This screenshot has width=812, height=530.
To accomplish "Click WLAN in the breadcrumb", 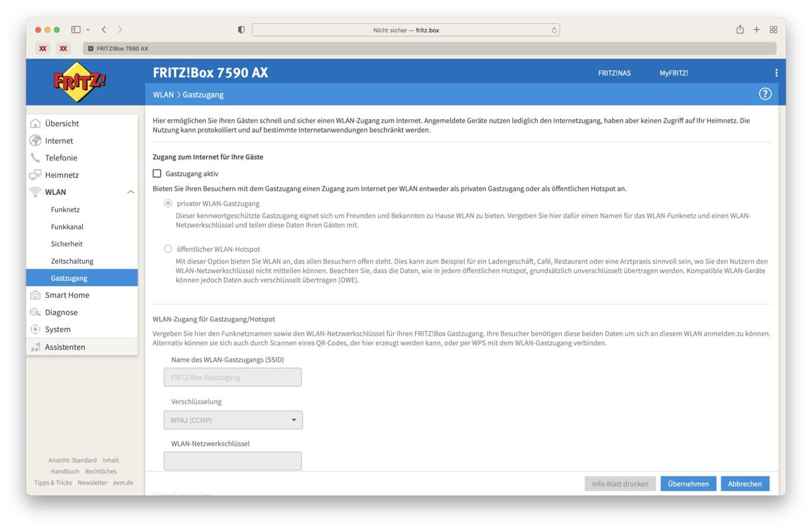I will [163, 94].
